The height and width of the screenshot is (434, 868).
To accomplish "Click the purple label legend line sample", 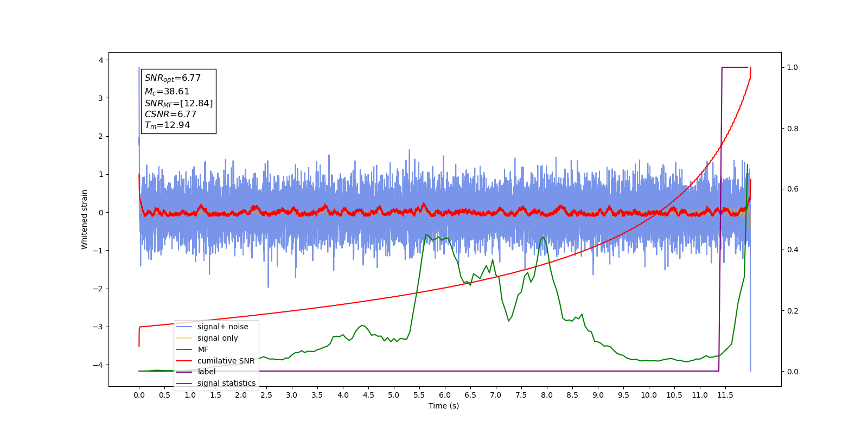I will tap(184, 372).
